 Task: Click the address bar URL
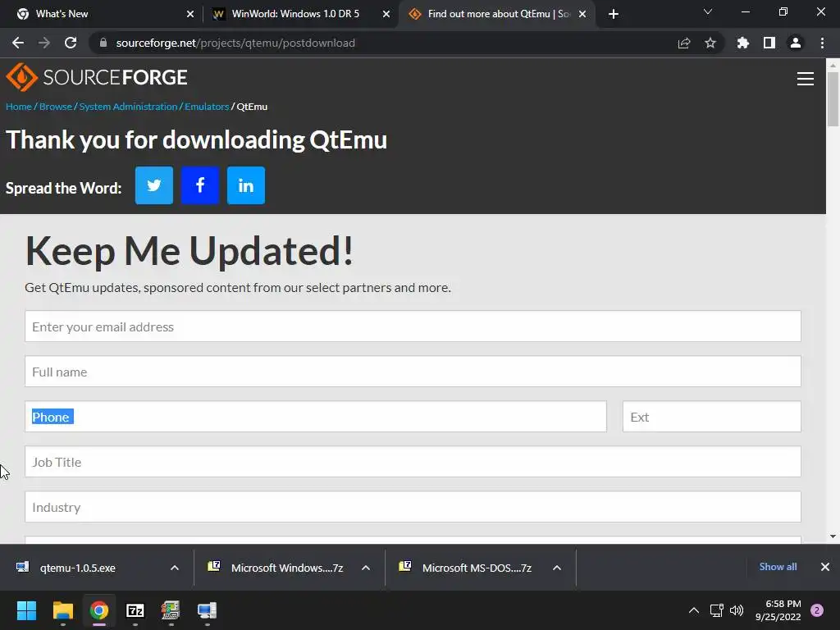235,43
